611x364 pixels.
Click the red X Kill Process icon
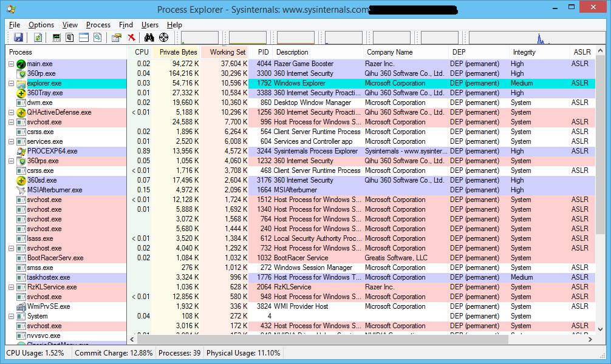pyautogui.click(x=131, y=38)
